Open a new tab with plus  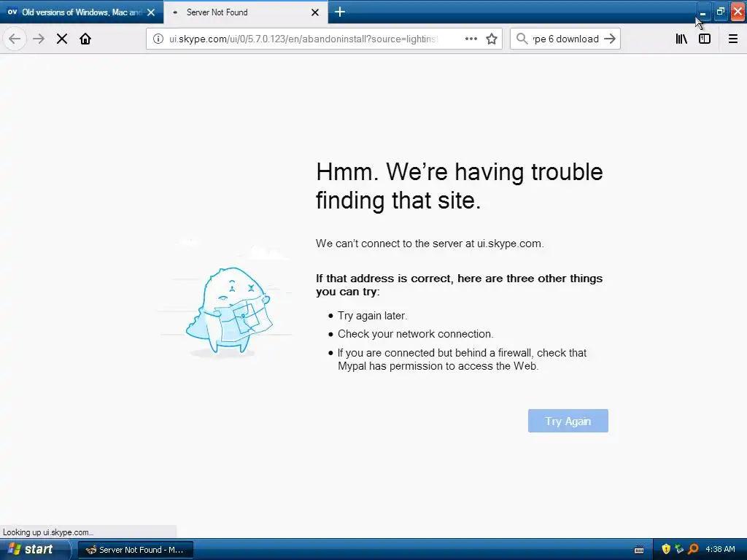(x=340, y=12)
